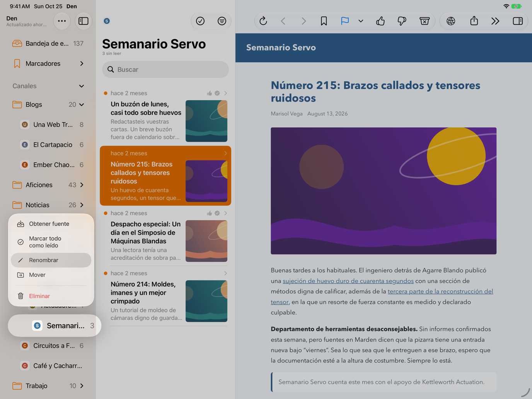
Task: Show more toolbar actions chevrons
Action: pyautogui.click(x=495, y=21)
